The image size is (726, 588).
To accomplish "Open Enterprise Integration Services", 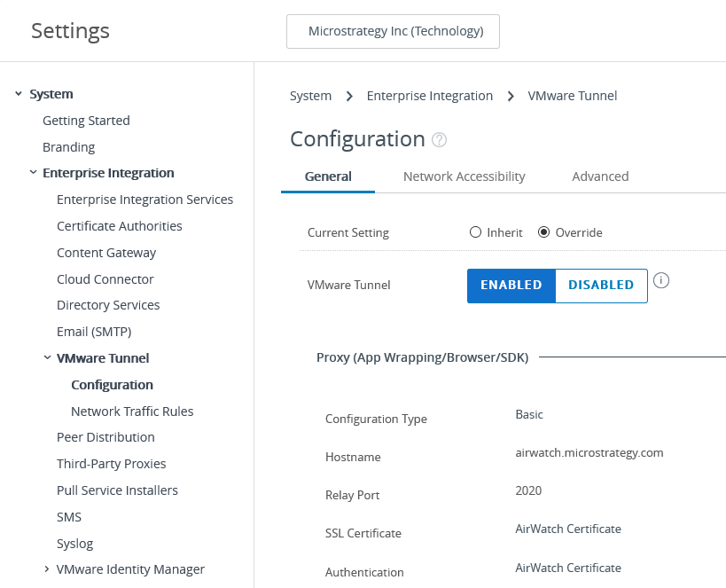I will point(144,200).
